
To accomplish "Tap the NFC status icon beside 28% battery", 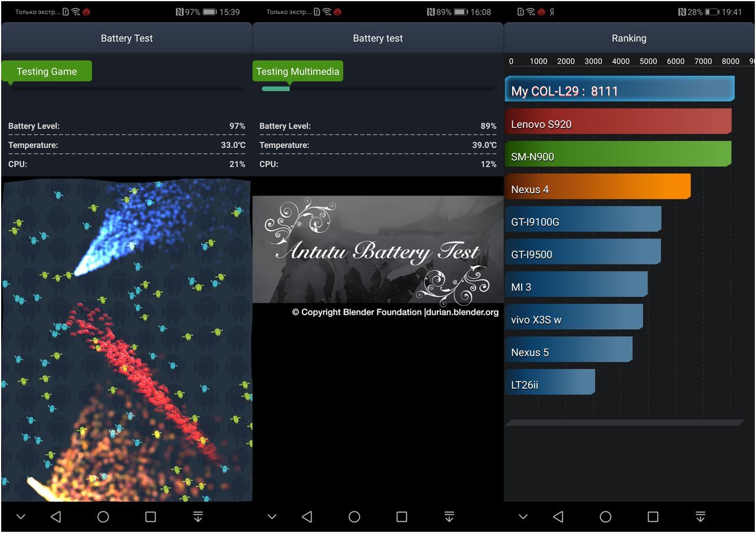I will 682,12.
